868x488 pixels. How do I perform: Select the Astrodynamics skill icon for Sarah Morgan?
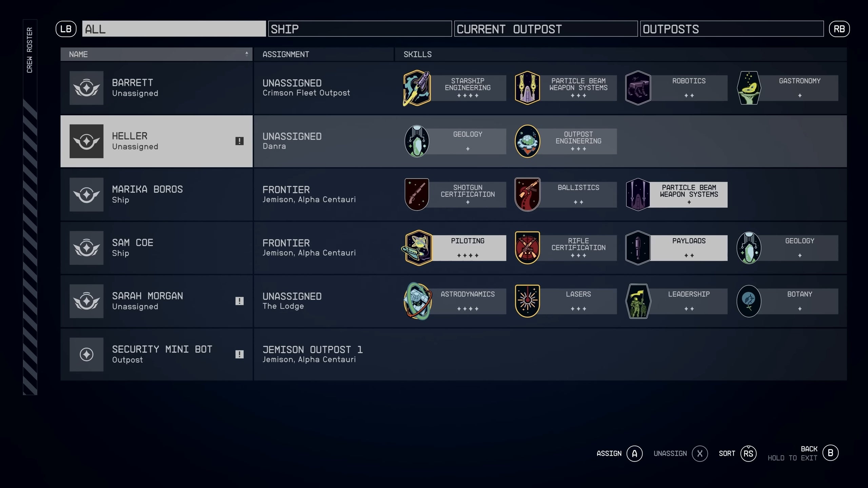417,300
